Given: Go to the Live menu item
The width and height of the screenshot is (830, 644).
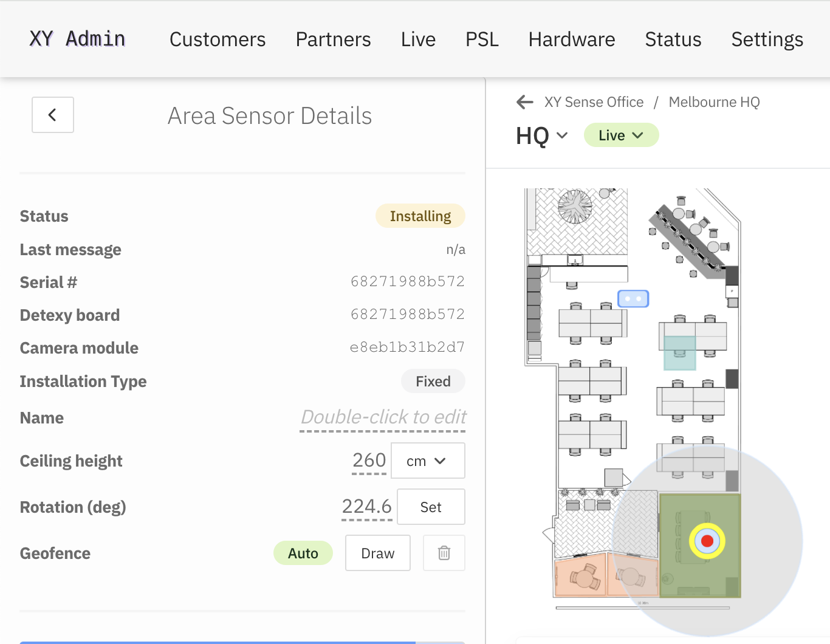Looking at the screenshot, I should click(418, 39).
